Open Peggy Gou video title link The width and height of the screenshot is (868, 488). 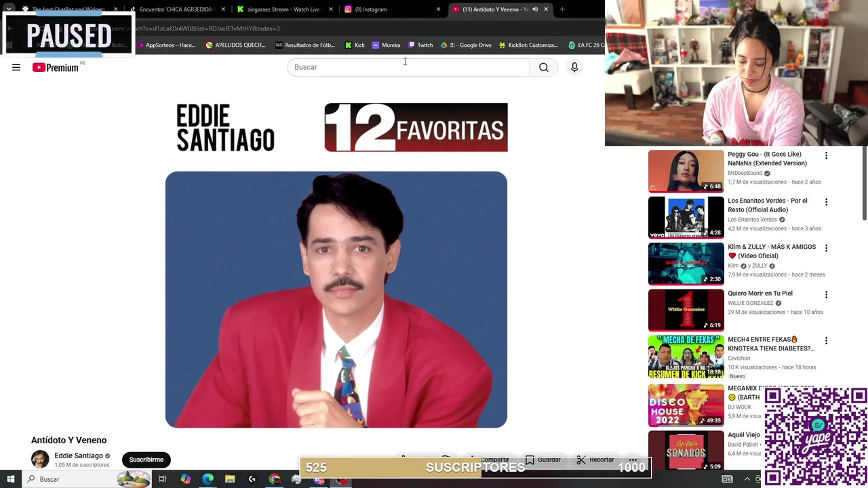tap(767, 159)
